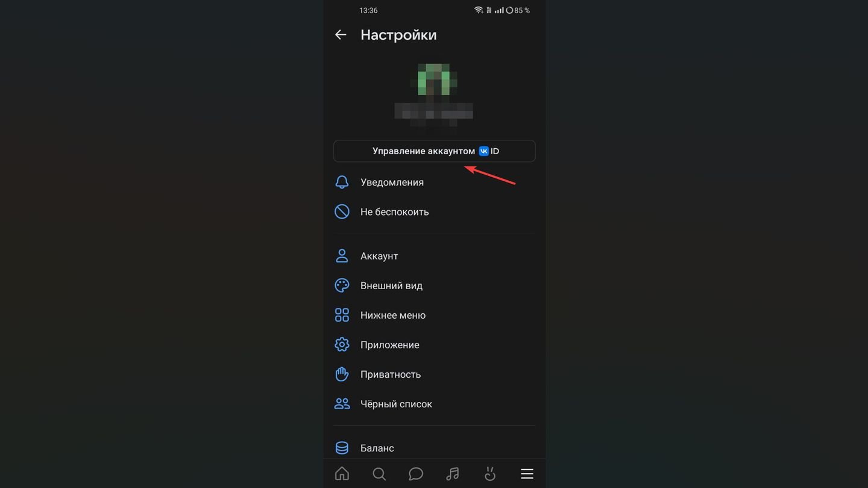The width and height of the screenshot is (868, 488).
Task: Open hamburger menu tab in bottom bar
Action: (527, 474)
